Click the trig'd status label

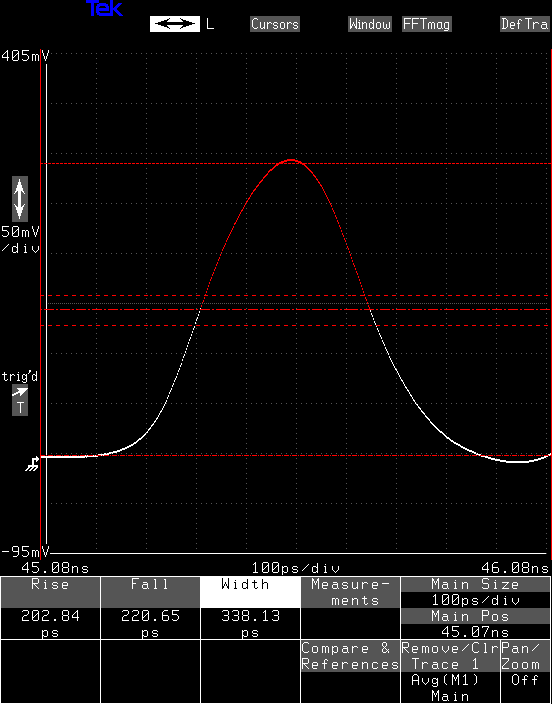(x=20, y=376)
